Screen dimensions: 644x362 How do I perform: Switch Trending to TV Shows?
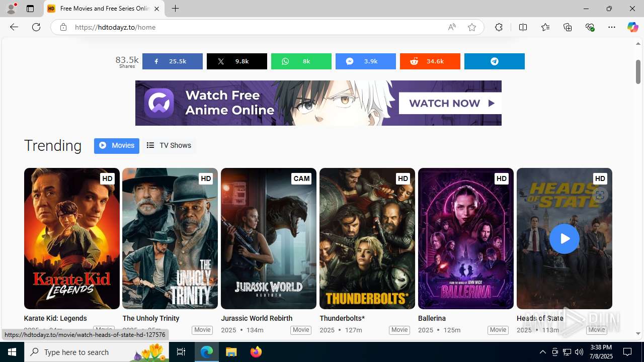[x=169, y=146]
